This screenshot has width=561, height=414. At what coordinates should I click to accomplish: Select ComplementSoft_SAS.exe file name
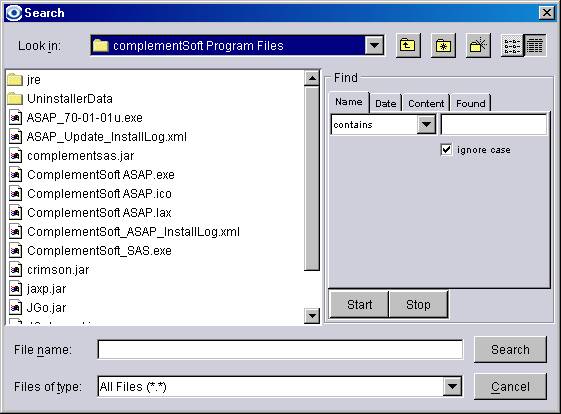click(x=99, y=250)
